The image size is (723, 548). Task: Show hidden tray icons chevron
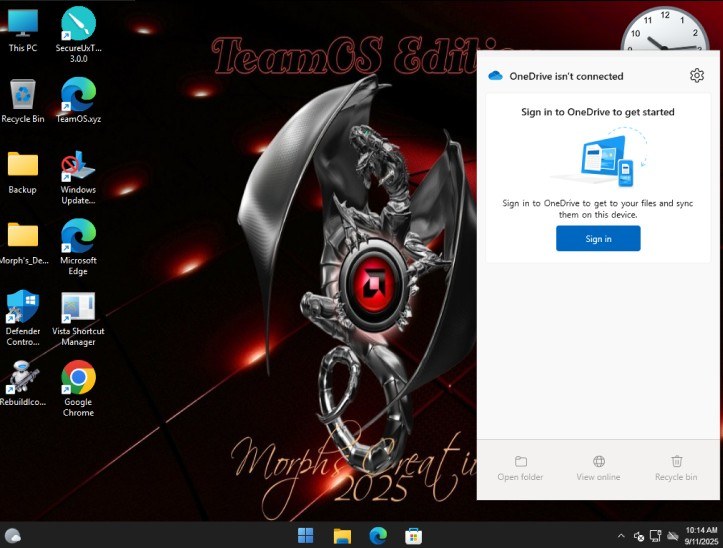click(621, 536)
